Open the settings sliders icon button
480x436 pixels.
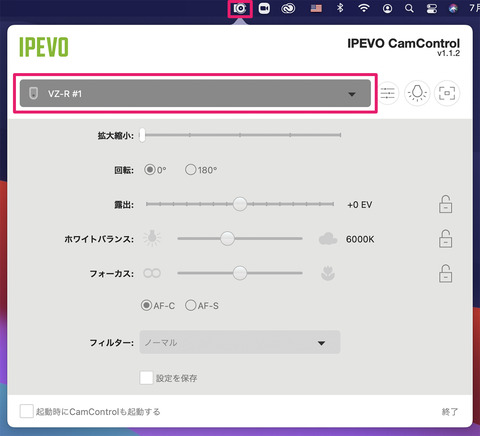388,93
